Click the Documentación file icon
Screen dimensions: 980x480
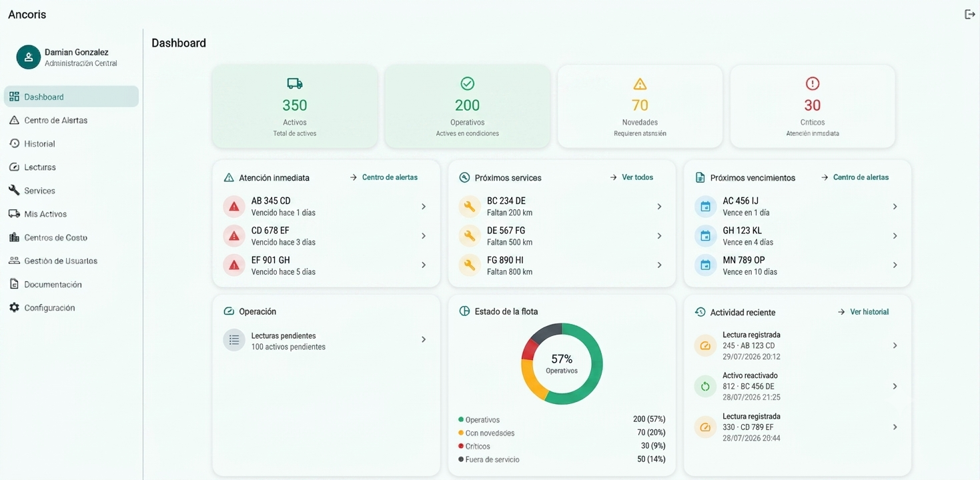pos(14,284)
